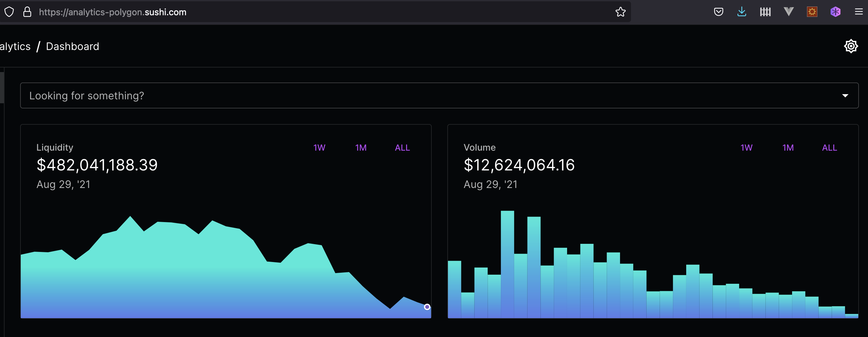
Task: Click the Liquidity chart endpoint marker
Action: pyautogui.click(x=427, y=307)
